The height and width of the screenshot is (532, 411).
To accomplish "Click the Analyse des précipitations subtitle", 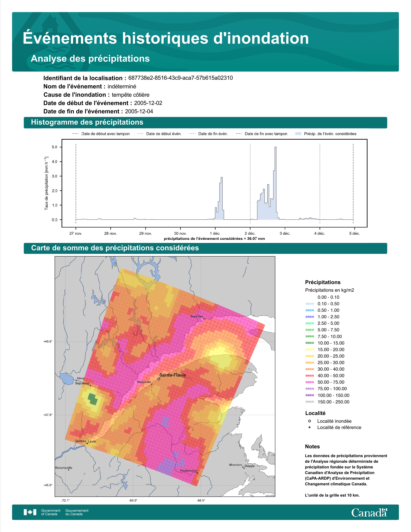I will coord(90,59).
